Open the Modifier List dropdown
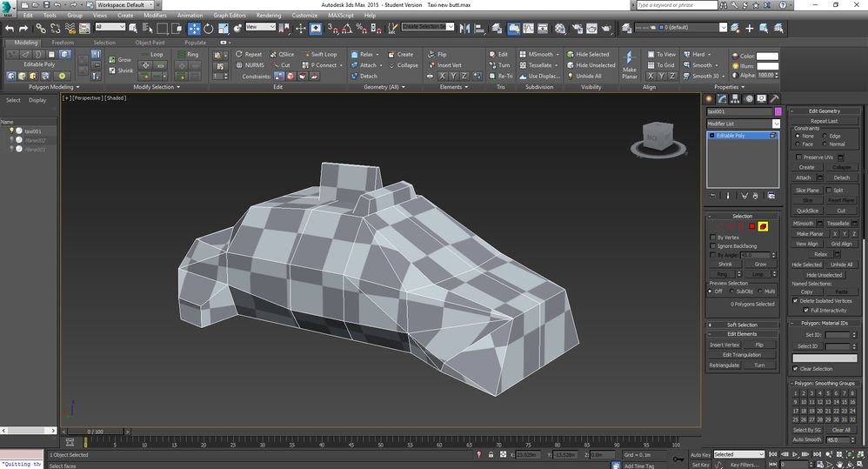Image resolution: width=868 pixels, height=469 pixels. point(776,124)
